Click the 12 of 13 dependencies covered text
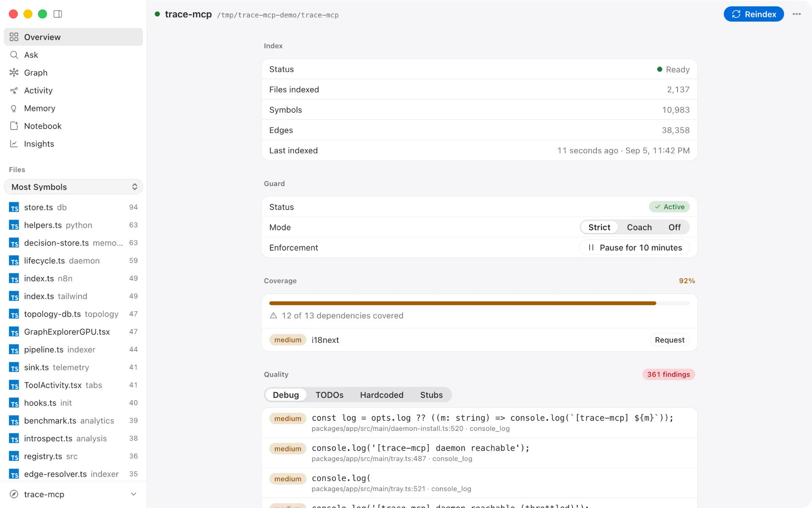The image size is (812, 508). 343,315
